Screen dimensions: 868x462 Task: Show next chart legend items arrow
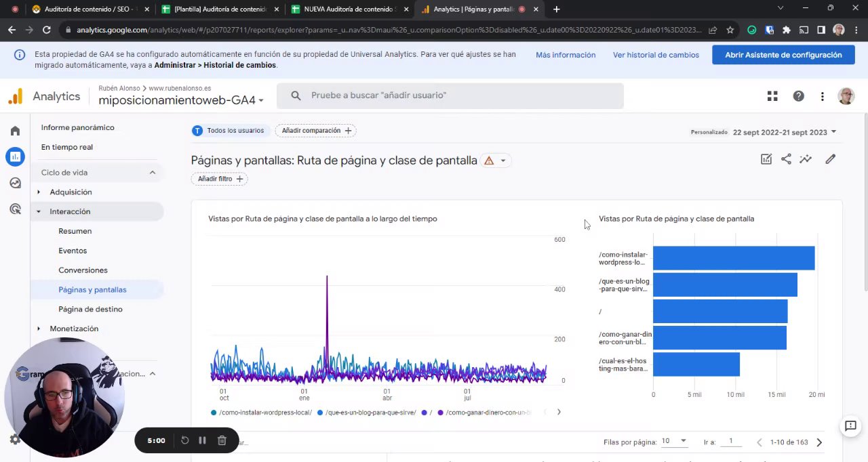[x=559, y=412]
